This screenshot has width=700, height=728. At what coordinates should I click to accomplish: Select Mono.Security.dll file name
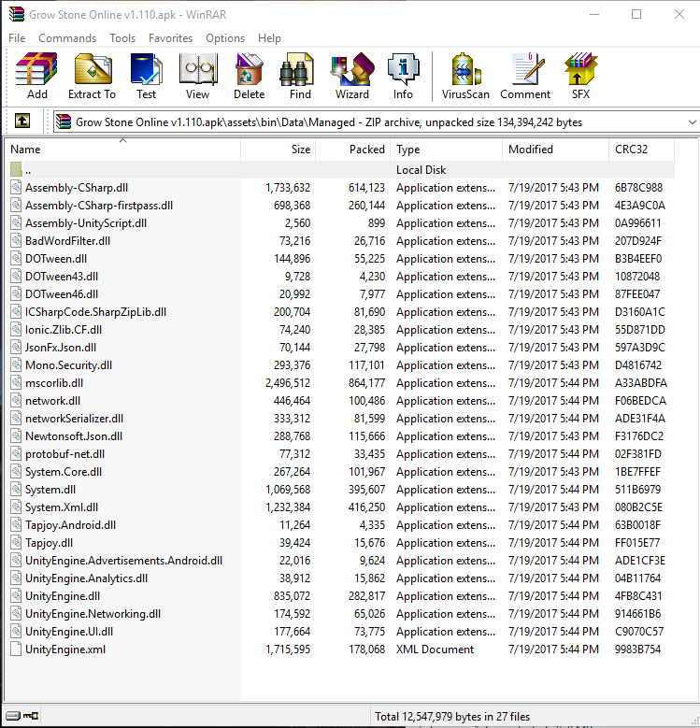click(x=69, y=364)
